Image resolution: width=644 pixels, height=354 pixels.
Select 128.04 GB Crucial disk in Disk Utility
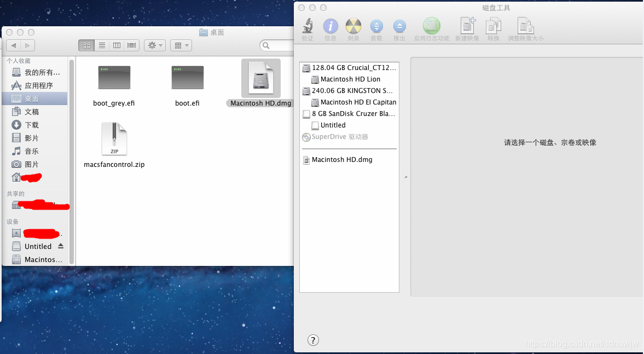pos(349,68)
